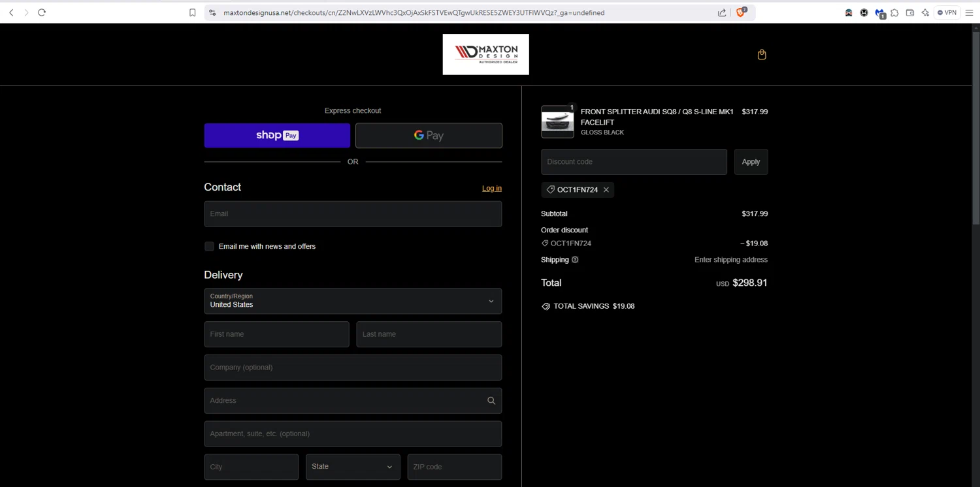The image size is (980, 487).
Task: Focus the City field
Action: click(x=252, y=467)
